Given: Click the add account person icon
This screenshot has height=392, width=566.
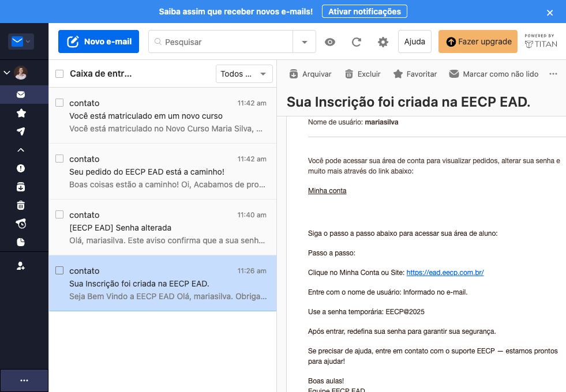Looking at the screenshot, I should tap(21, 266).
